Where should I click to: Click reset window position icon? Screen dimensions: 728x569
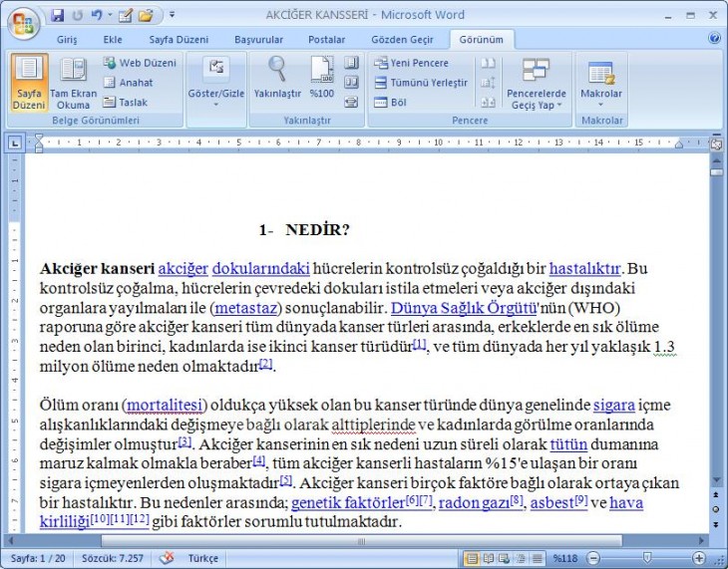tap(488, 102)
